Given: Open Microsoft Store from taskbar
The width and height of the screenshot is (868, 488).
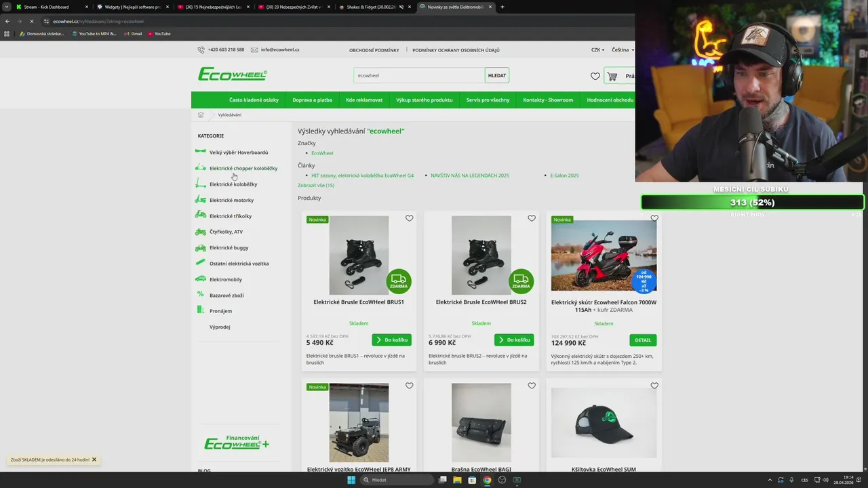Looking at the screenshot, I should pyautogui.click(x=472, y=480).
